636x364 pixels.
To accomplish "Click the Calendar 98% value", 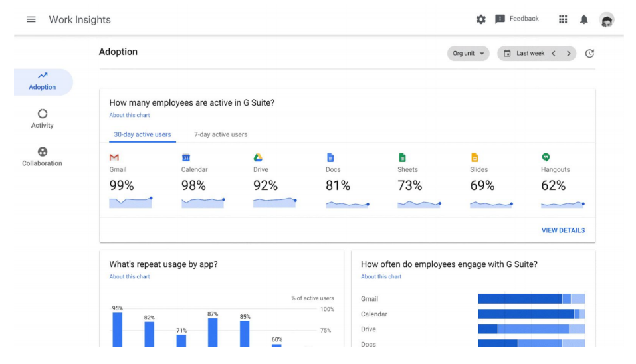I will tap(193, 185).
